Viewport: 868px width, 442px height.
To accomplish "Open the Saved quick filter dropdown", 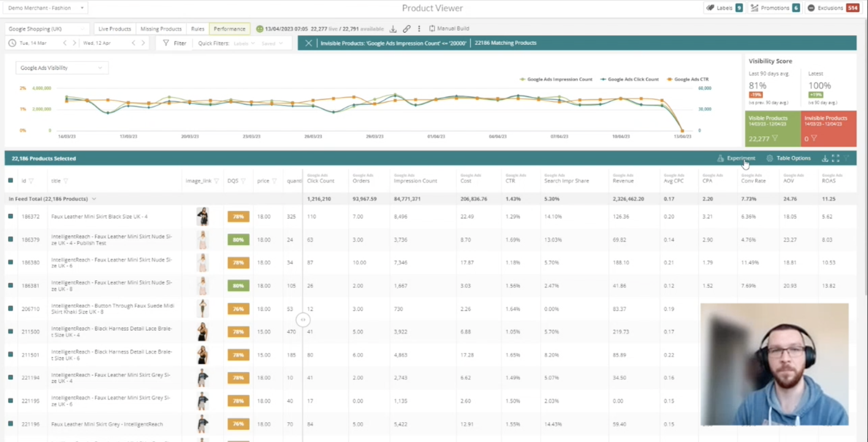I will 272,43.
